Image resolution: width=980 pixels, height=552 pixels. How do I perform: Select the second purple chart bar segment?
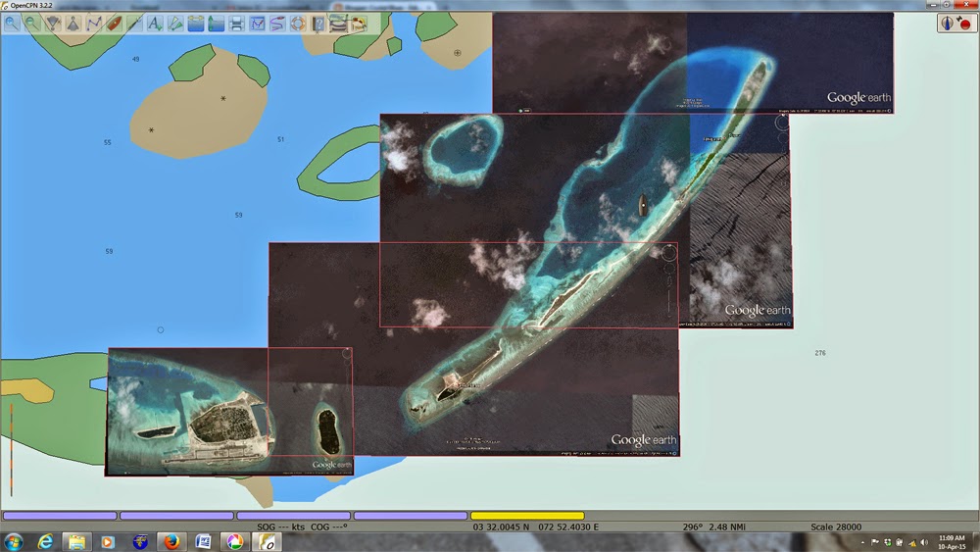point(176,516)
